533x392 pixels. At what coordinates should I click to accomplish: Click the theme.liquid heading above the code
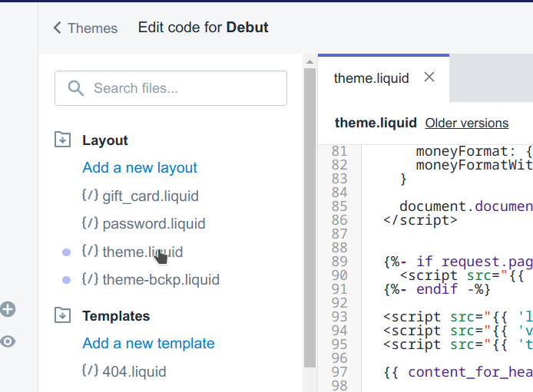pos(376,123)
